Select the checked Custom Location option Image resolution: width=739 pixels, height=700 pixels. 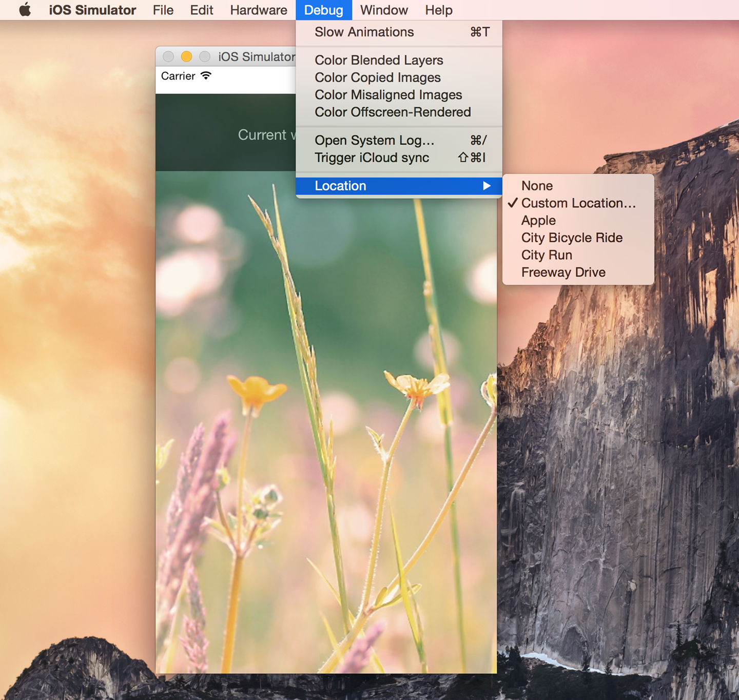[578, 203]
